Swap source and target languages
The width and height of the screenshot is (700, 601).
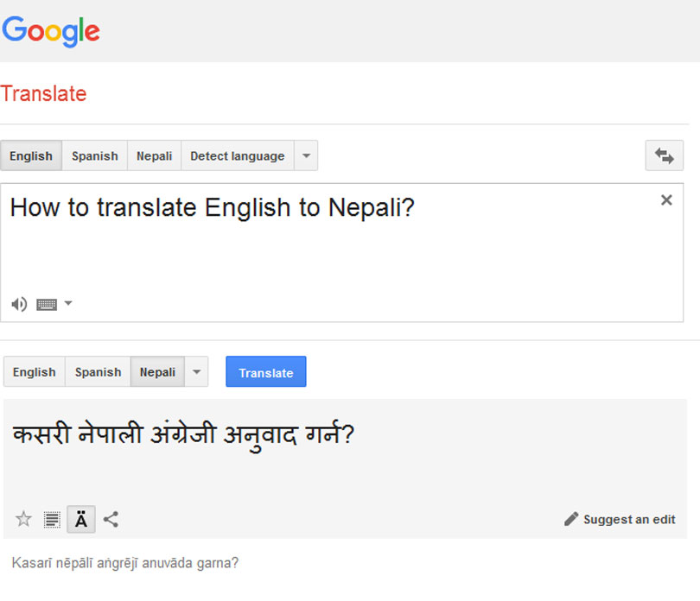pos(664,155)
